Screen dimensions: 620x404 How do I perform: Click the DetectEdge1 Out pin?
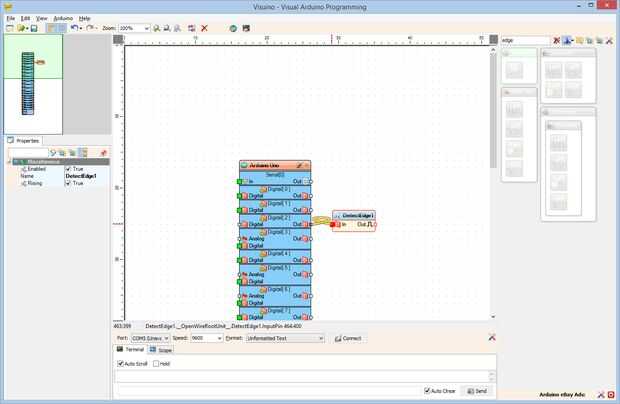tap(374, 225)
